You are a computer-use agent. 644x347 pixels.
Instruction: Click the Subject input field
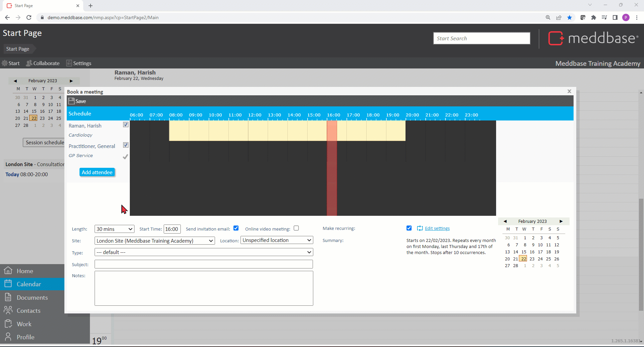(204, 264)
